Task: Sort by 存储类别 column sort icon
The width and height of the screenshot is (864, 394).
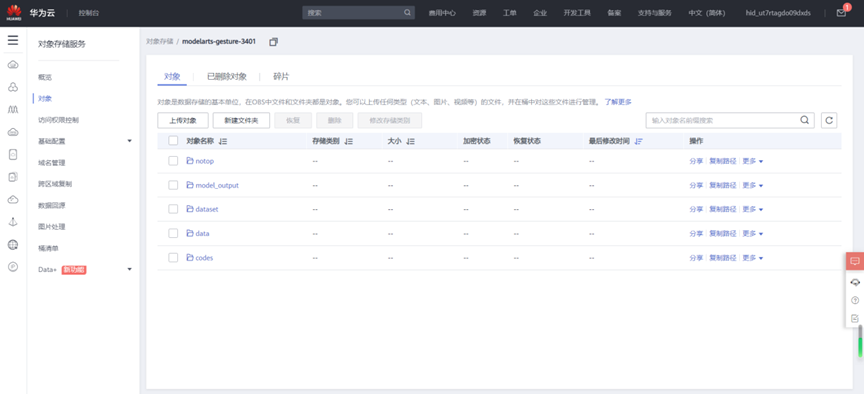Action: (348, 142)
